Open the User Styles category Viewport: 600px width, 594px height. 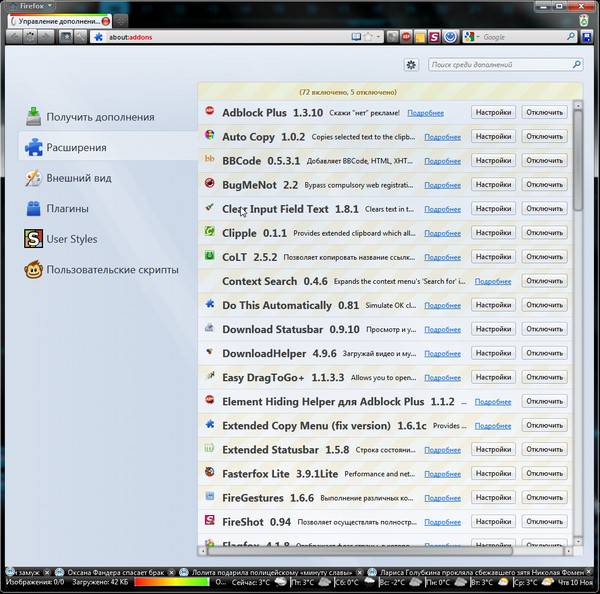(108, 239)
